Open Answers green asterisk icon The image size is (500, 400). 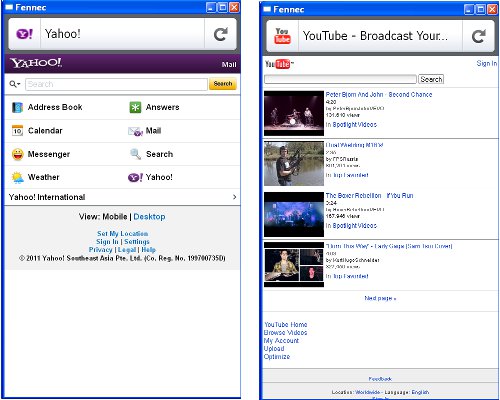click(135, 107)
